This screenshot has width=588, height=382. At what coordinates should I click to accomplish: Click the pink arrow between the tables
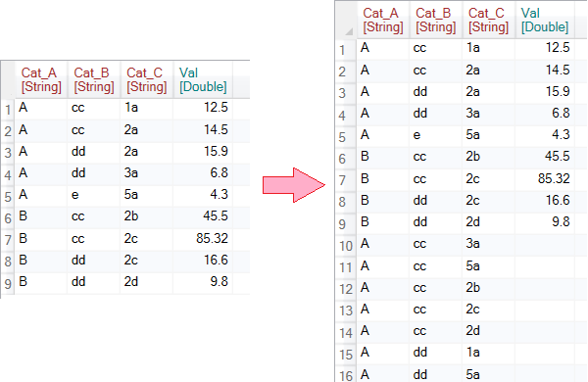coord(294,185)
